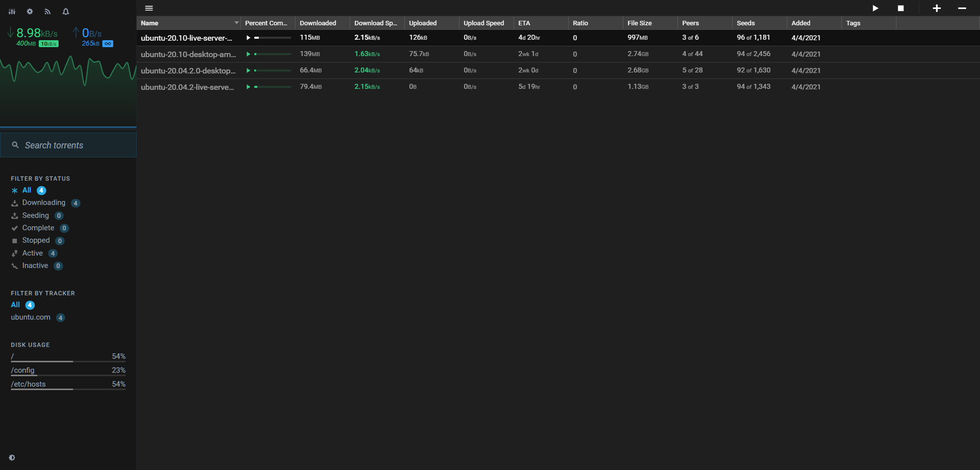Filter torrents by Downloading status
This screenshot has width=980, height=470.
point(44,202)
